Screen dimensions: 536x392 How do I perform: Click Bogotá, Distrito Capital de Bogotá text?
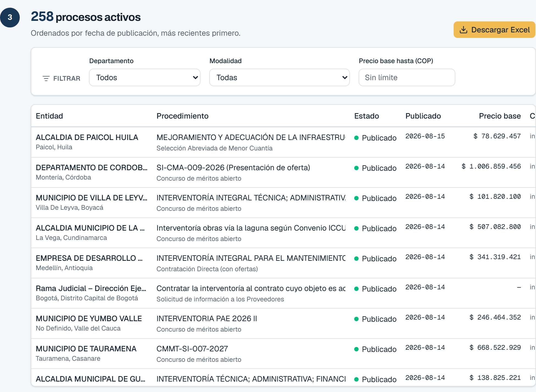tap(87, 298)
